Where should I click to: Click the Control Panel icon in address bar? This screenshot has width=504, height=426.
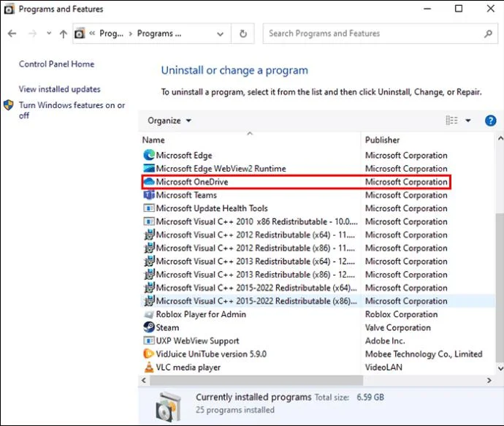pyautogui.click(x=80, y=34)
